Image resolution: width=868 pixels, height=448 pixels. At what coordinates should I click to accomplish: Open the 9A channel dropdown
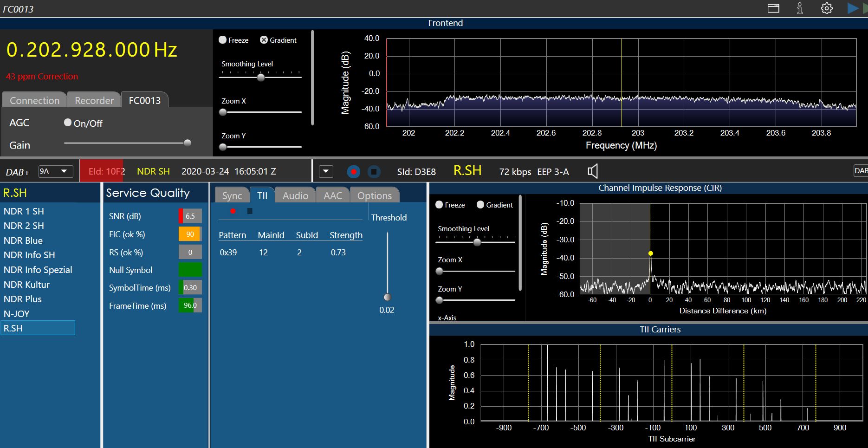(56, 171)
